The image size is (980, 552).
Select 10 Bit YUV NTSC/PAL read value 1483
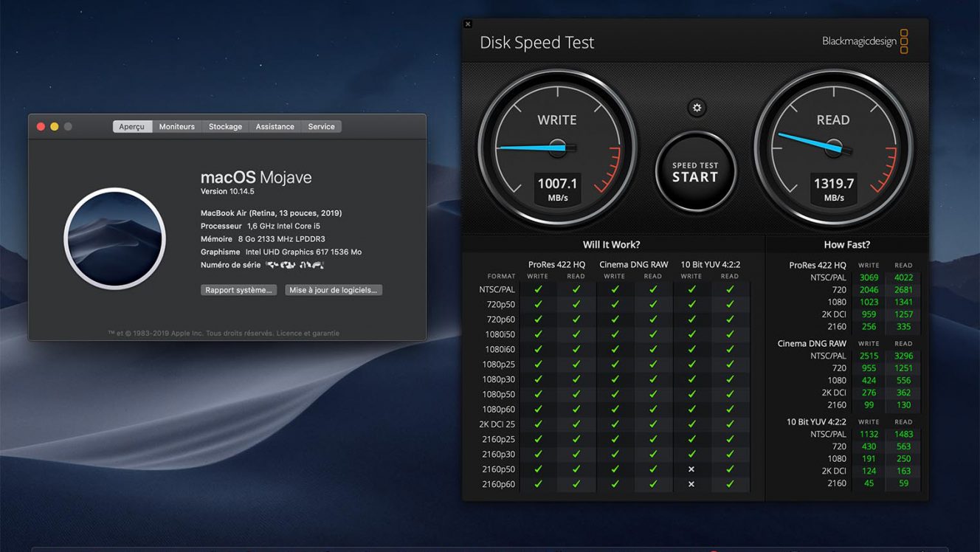pyautogui.click(x=903, y=434)
